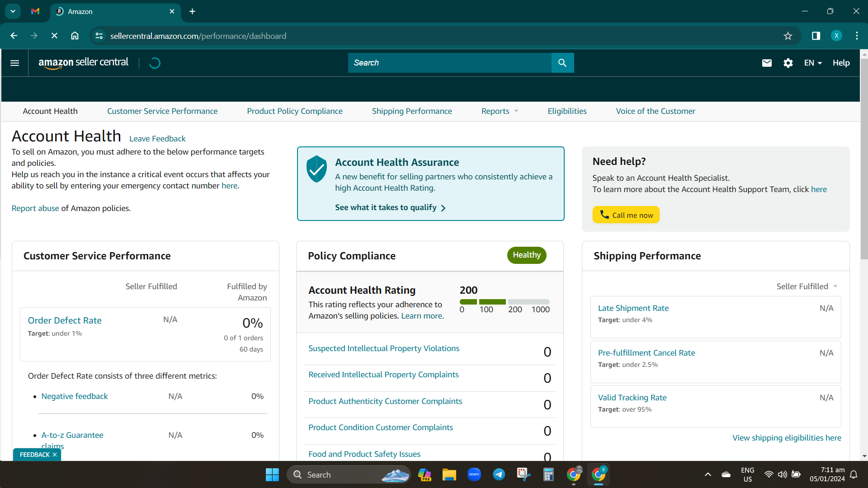
Task: Open Received Intellectual Property Complaints
Action: [x=383, y=375]
